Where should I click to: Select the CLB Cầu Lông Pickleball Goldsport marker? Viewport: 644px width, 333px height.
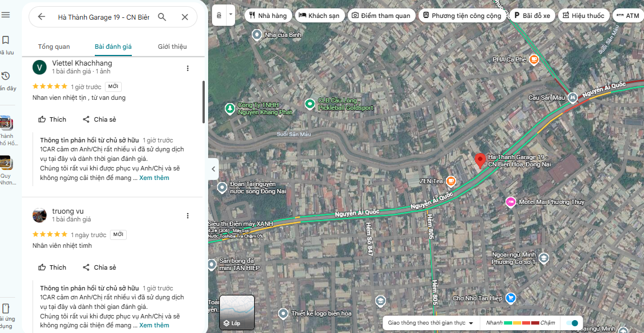tap(310, 104)
